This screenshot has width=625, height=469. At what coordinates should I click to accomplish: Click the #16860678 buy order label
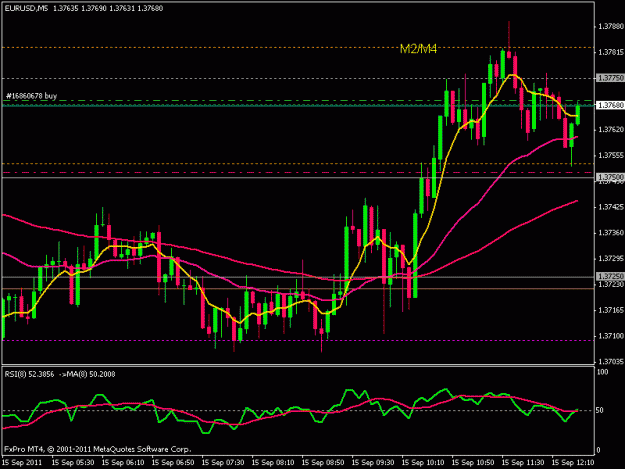coord(31,96)
